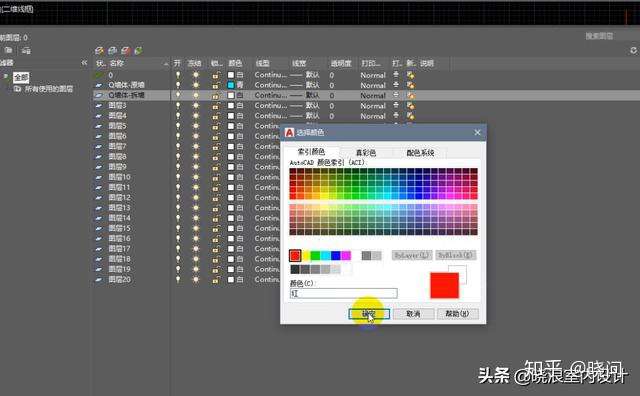Click the status icon of layer 0
Screen dimensions: 640x396
(99, 75)
